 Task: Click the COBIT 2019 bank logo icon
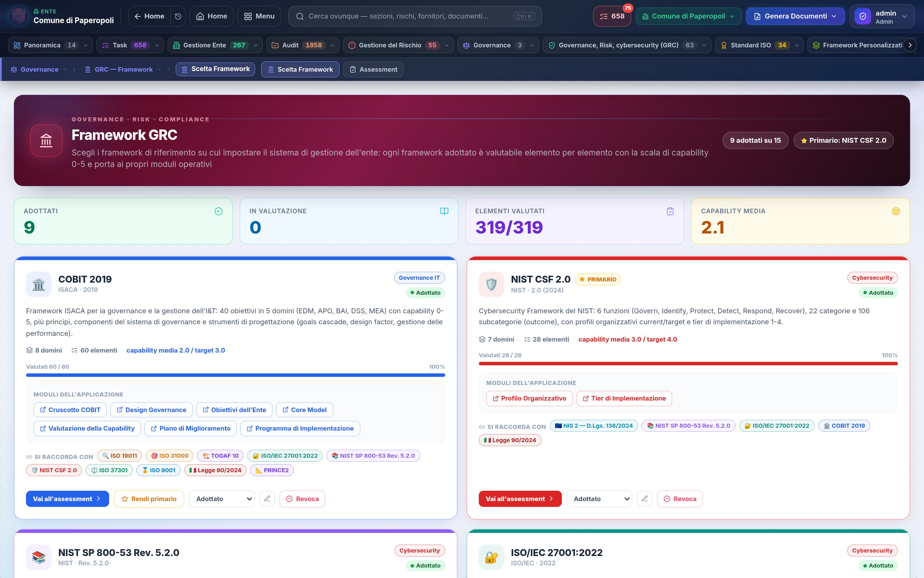click(39, 284)
